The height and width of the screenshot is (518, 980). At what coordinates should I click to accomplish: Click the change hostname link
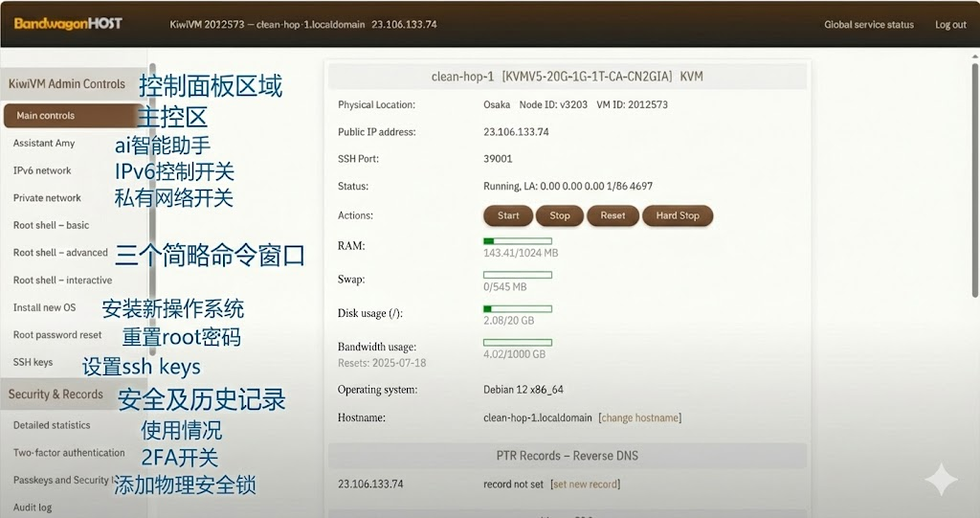coord(639,417)
